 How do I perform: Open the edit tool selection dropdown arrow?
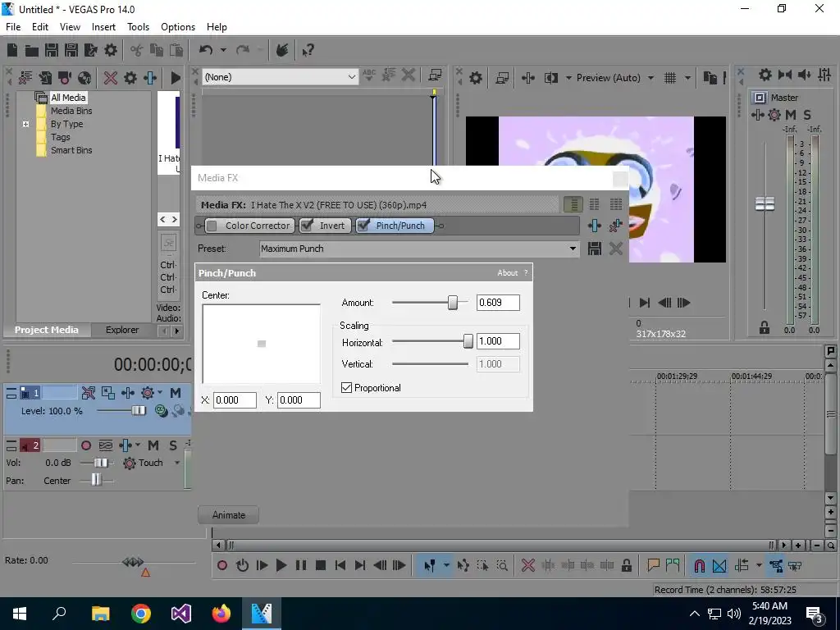tap(445, 565)
